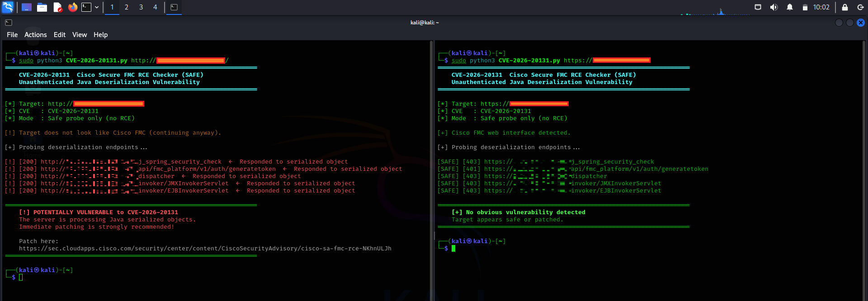Open the notifications bell icon
This screenshot has width=868, height=301.
[x=790, y=7]
